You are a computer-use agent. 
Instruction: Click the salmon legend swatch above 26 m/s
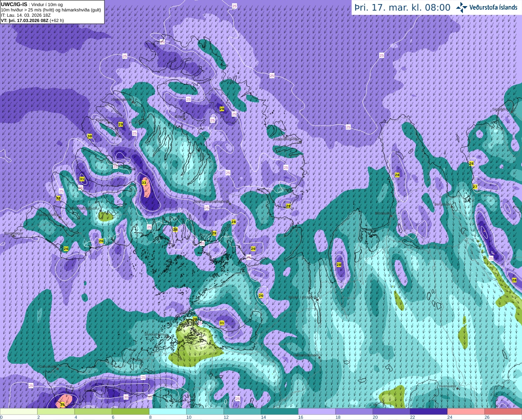[x=503, y=411]
